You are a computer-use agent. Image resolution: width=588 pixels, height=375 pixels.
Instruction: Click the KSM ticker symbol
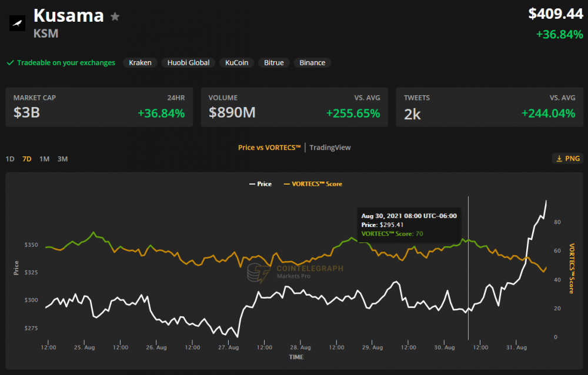pos(46,34)
